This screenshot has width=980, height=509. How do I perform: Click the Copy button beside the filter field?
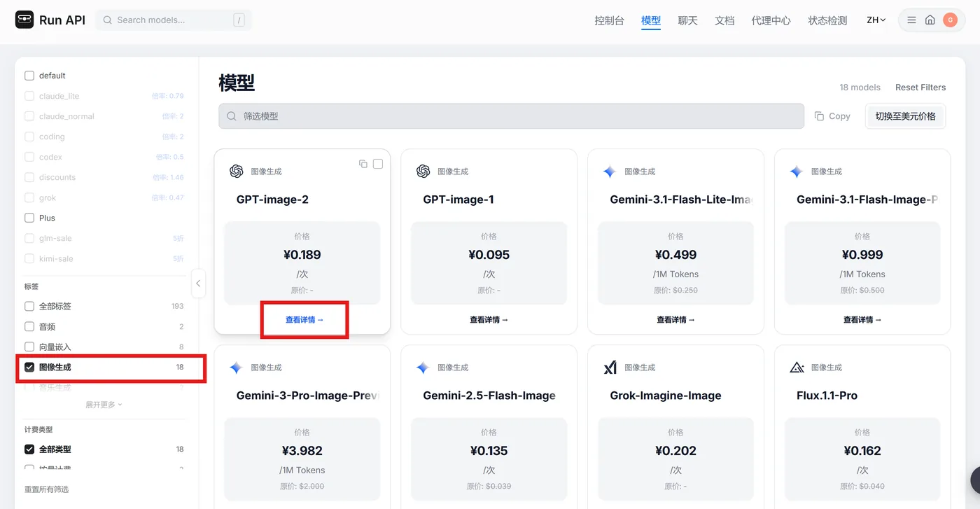click(x=832, y=116)
